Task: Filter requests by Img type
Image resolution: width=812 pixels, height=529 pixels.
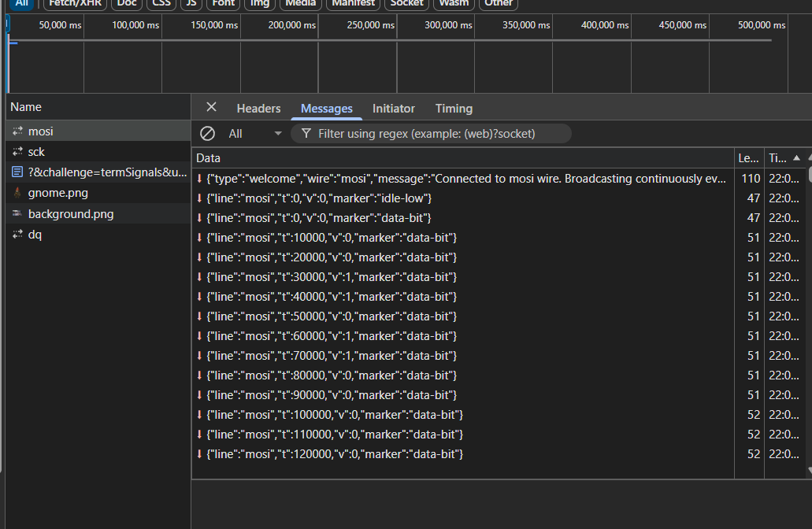Action: pos(259,3)
